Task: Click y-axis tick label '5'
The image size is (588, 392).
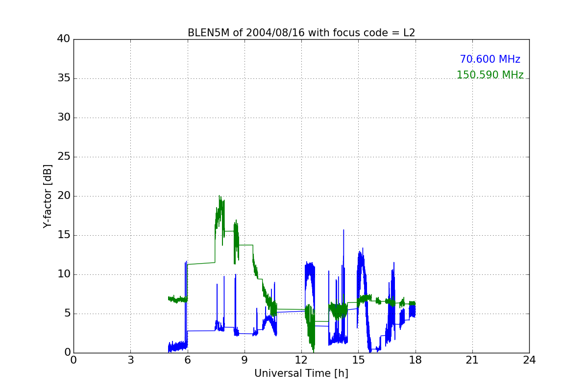Action: pyautogui.click(x=67, y=314)
